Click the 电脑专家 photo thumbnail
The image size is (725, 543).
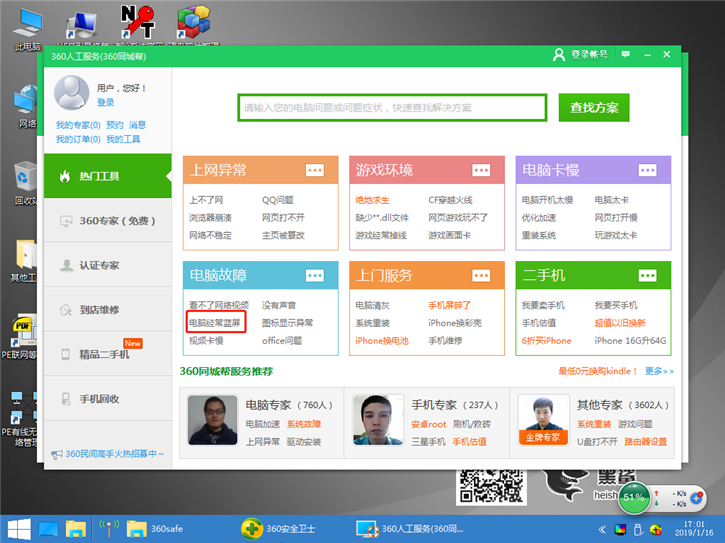pos(212,420)
